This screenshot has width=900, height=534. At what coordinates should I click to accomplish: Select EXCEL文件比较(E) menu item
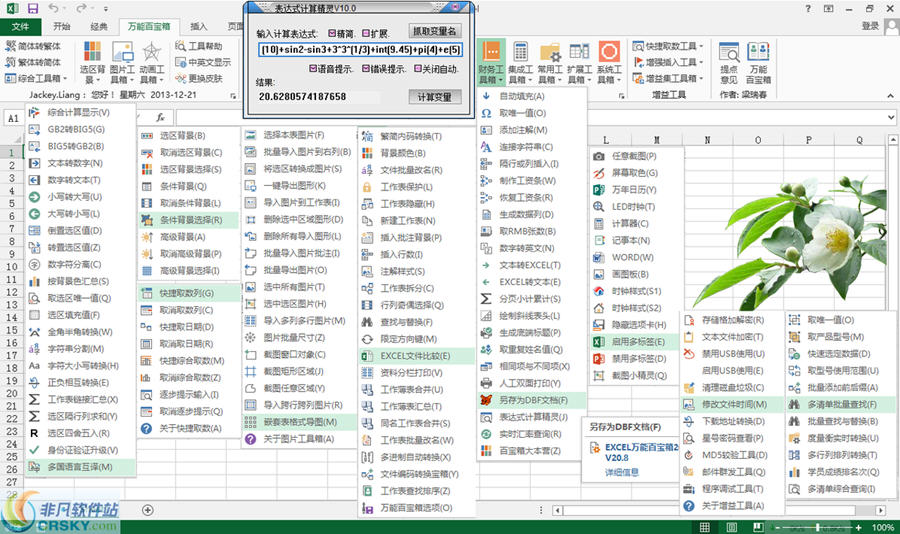tap(416, 356)
